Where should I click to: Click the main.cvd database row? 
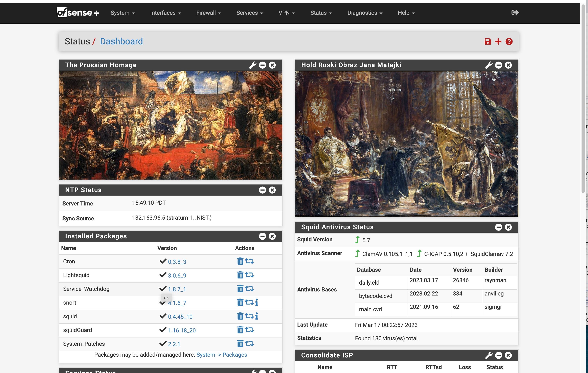436,309
